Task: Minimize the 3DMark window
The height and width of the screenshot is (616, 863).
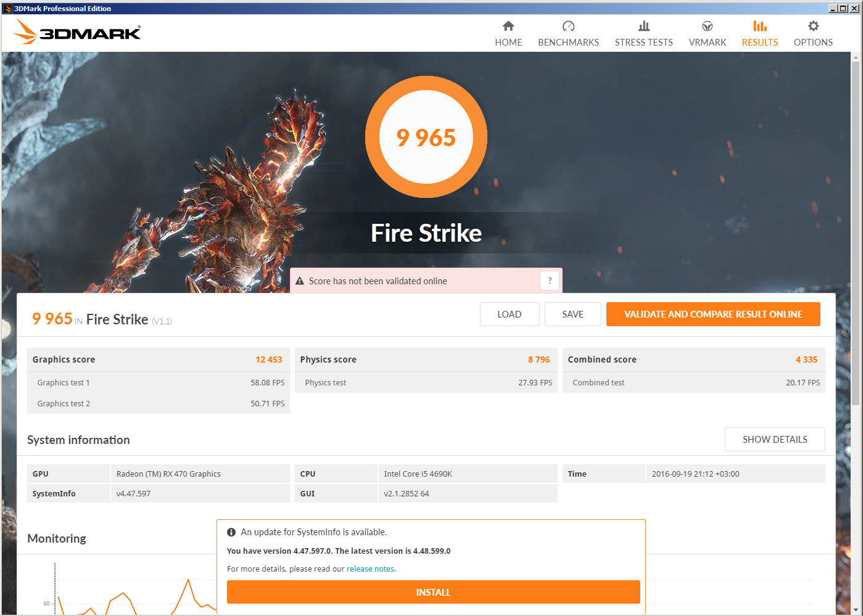Action: click(x=833, y=9)
